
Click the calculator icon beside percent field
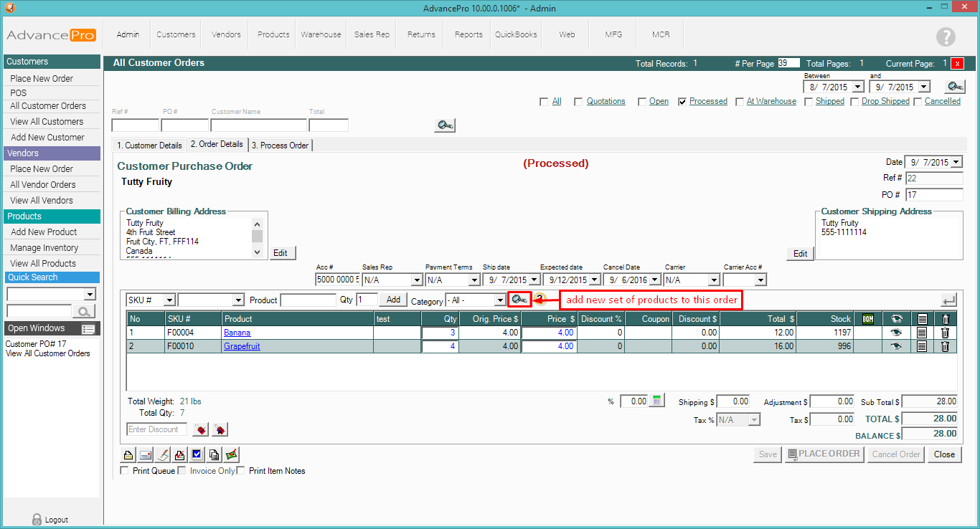click(x=657, y=401)
